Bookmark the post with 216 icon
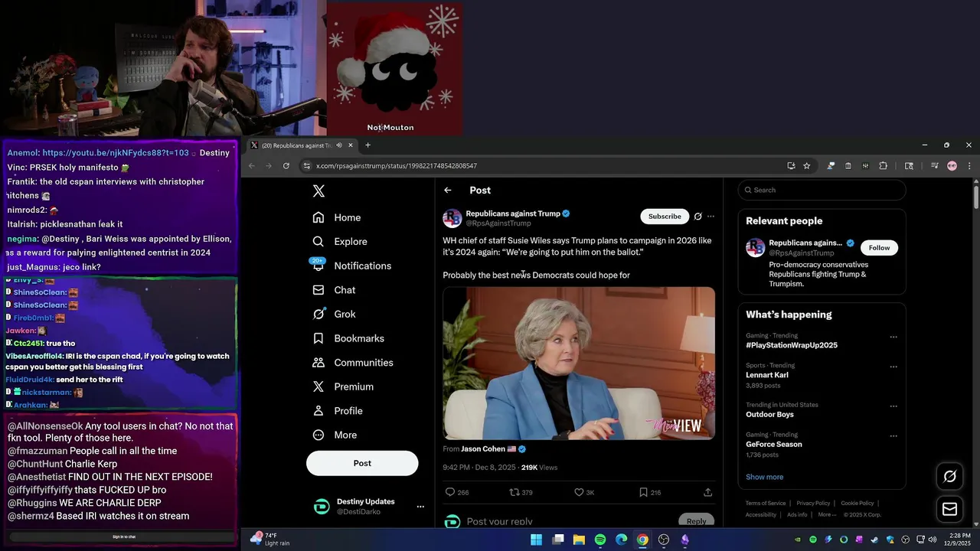 (649, 492)
